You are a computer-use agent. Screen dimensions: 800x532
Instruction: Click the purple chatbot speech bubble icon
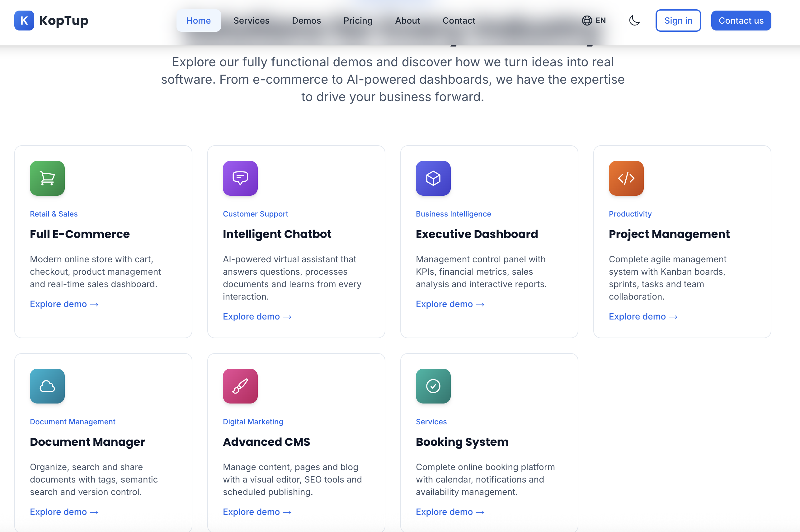pyautogui.click(x=240, y=178)
